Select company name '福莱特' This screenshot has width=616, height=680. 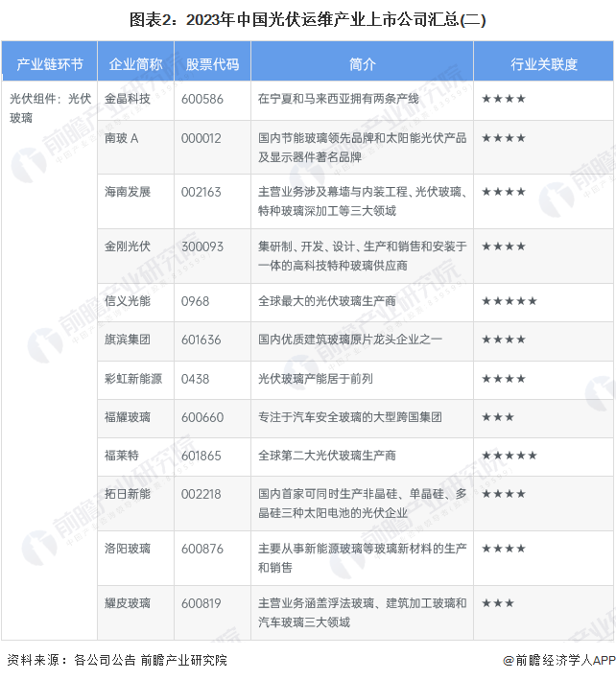click(122, 455)
